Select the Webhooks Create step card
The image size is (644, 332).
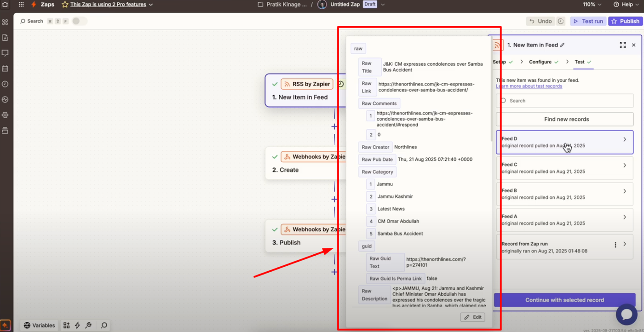tap(305, 163)
